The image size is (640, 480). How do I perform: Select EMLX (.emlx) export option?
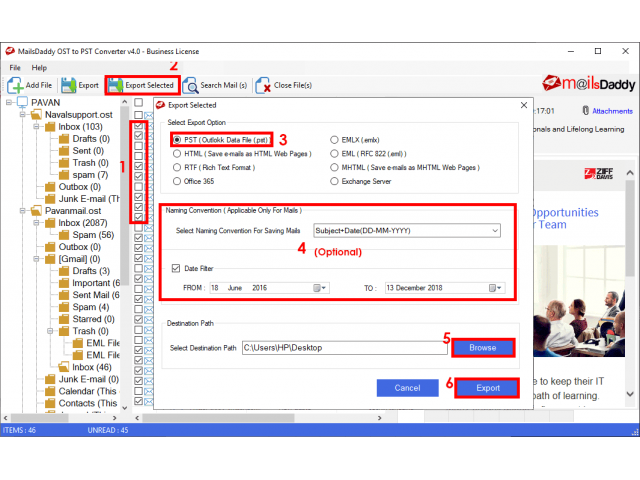334,140
